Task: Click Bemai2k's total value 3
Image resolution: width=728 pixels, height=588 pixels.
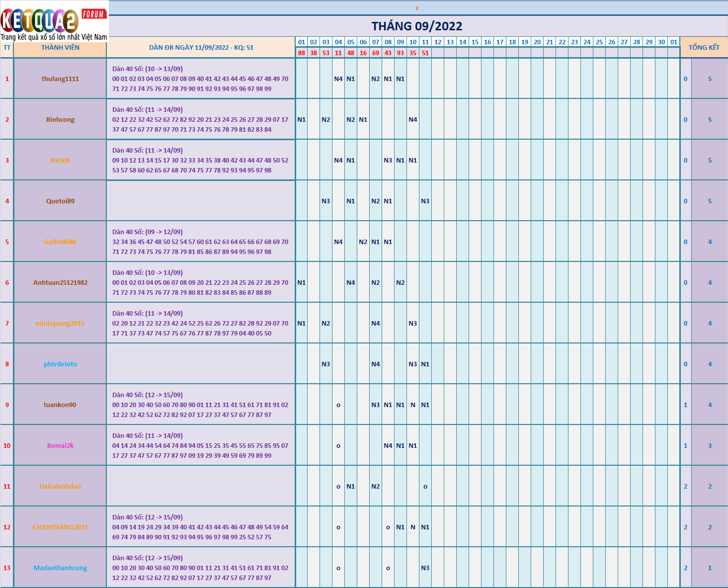Action: [x=710, y=445]
